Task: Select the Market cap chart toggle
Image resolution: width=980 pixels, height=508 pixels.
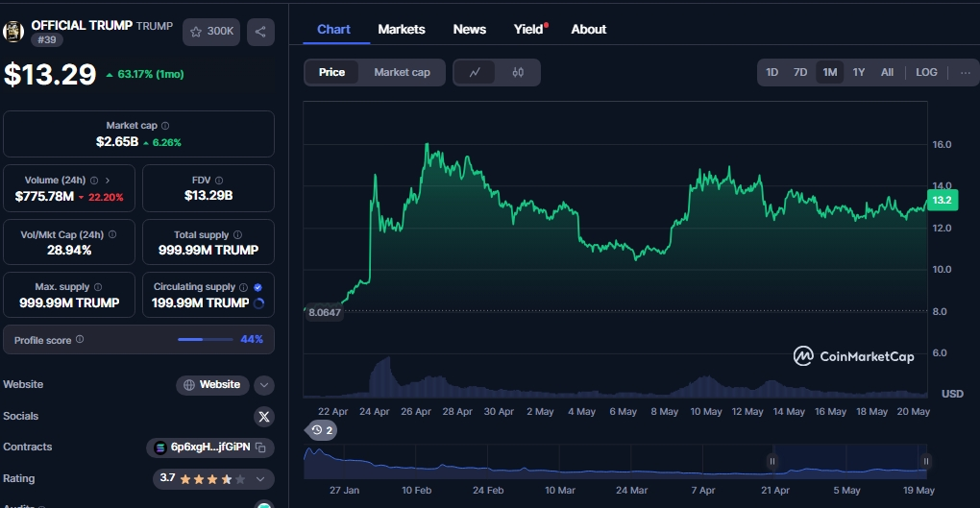Action: [402, 72]
